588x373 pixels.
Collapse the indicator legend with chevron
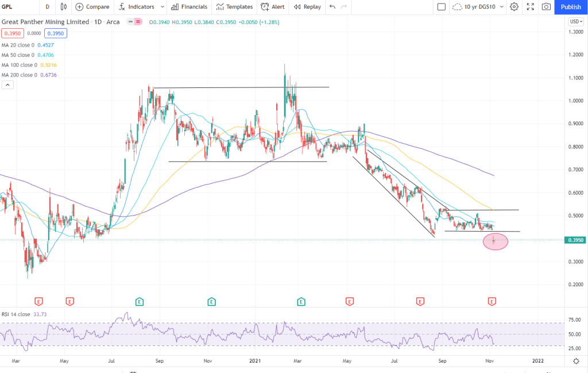tap(8, 84)
